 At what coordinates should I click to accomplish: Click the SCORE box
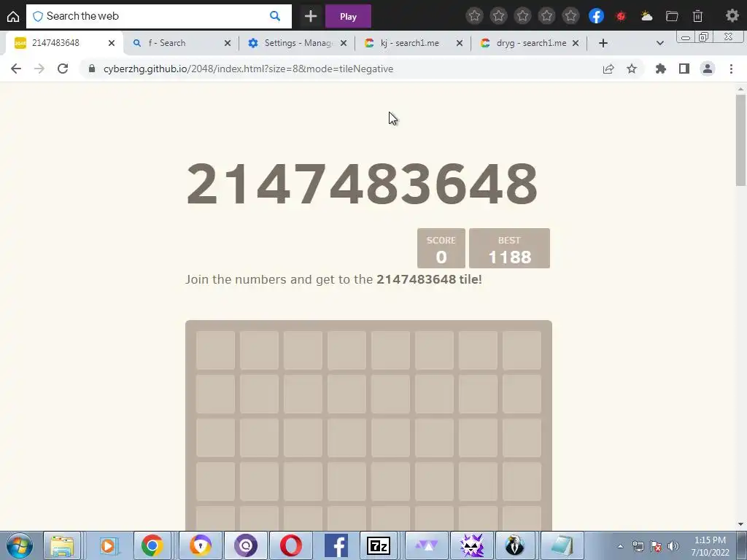pos(441,248)
